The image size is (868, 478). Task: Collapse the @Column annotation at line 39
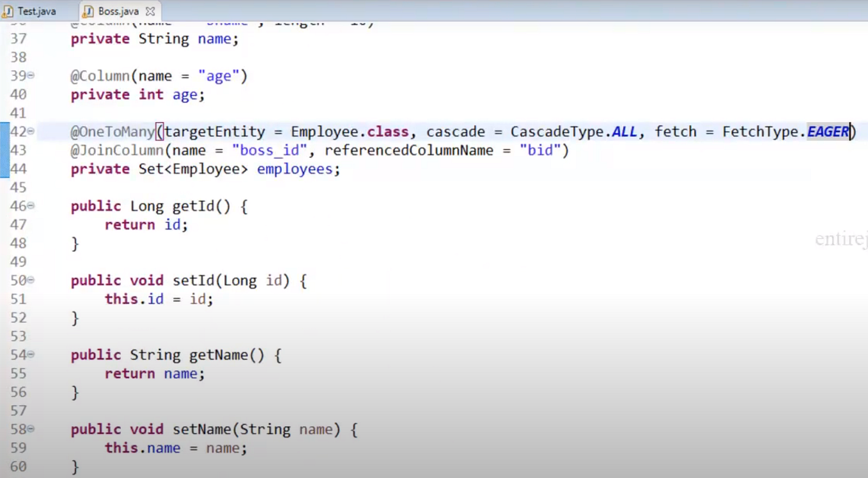pyautogui.click(x=29, y=75)
